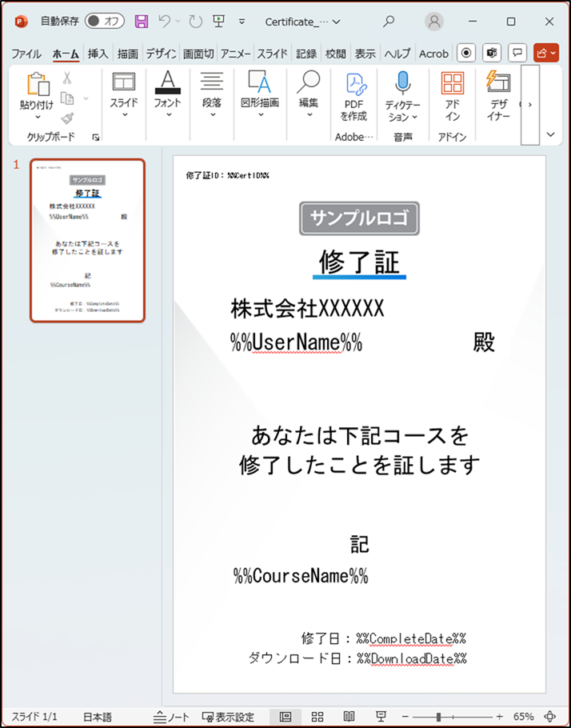Toggle the ノート notes pane
The image size is (571, 728).
tap(171, 717)
